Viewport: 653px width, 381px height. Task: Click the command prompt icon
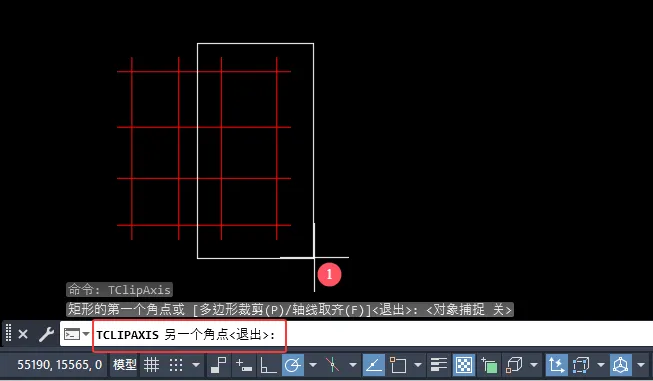coord(72,334)
